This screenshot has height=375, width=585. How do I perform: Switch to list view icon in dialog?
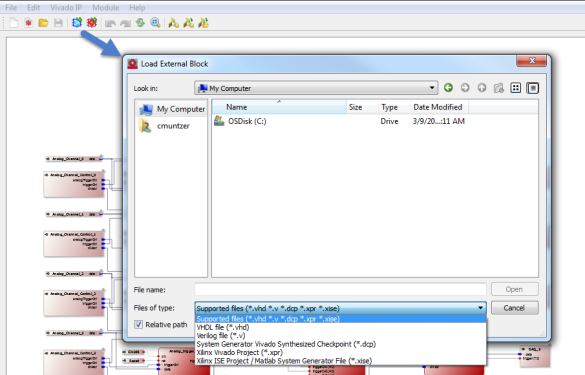(516, 88)
